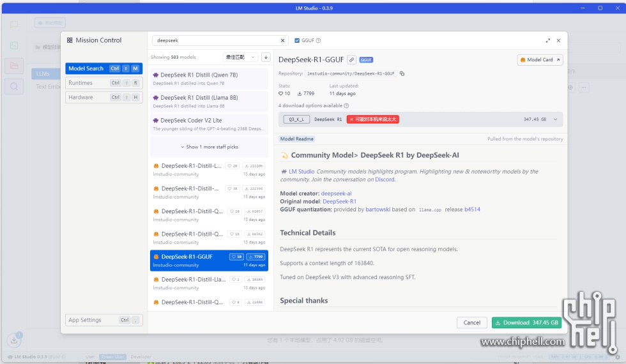Click the GGUF badge next to model title

pyautogui.click(x=366, y=60)
